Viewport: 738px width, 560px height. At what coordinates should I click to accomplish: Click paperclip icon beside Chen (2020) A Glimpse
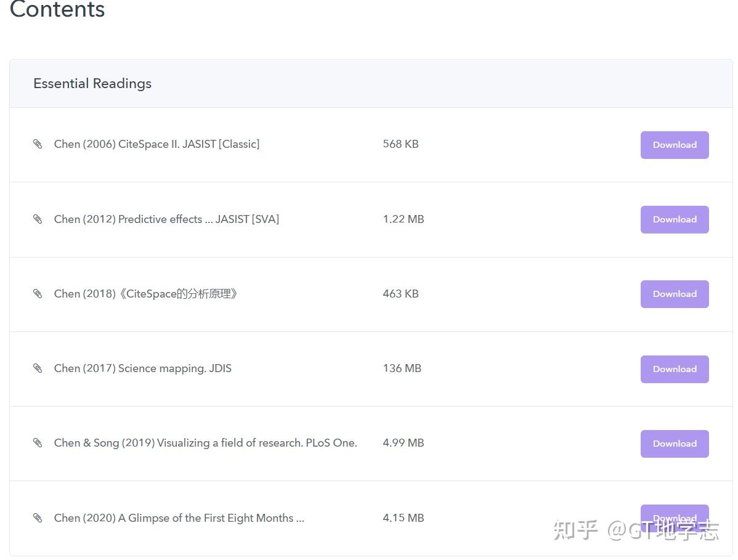click(x=38, y=518)
